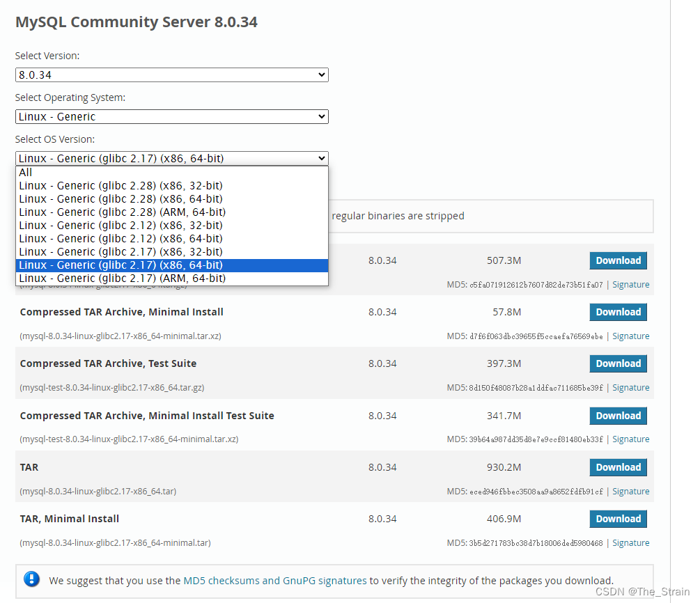Image resolution: width=700 pixels, height=603 pixels.
Task: Click the MySQL Community Server 8.0.34 heading
Action: 136,22
